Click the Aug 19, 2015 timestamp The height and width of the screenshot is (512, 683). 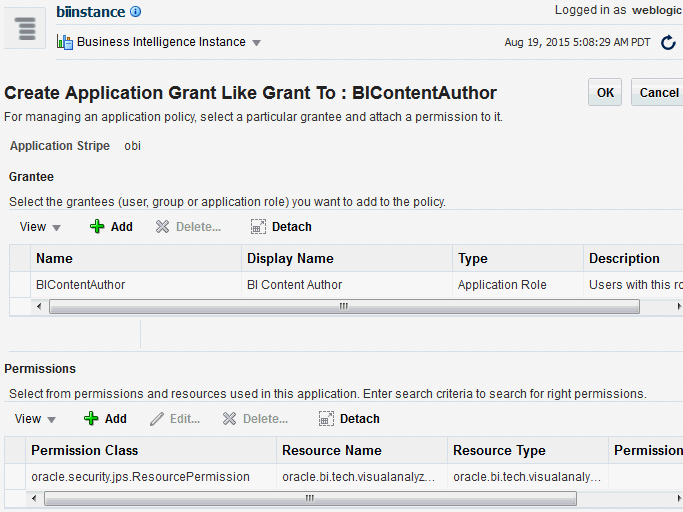click(577, 42)
